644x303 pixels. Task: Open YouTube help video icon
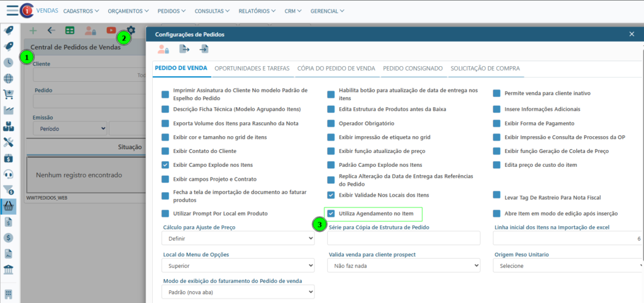[111, 30]
